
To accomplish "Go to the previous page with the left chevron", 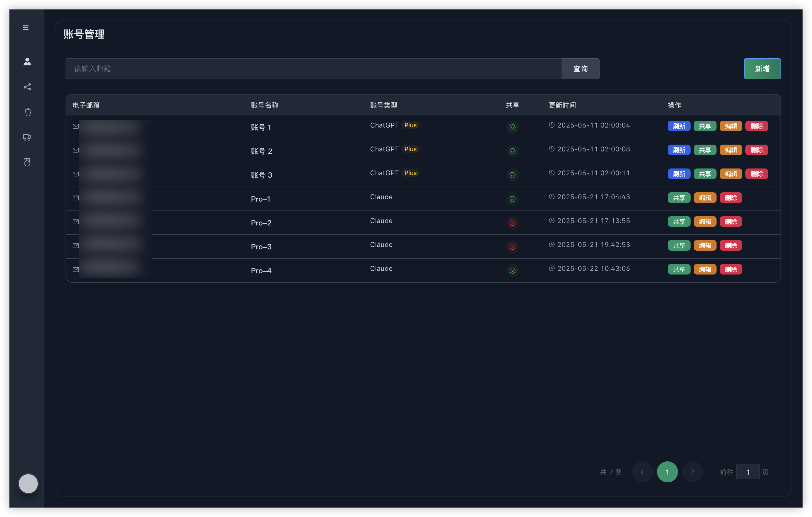I will 642,472.
